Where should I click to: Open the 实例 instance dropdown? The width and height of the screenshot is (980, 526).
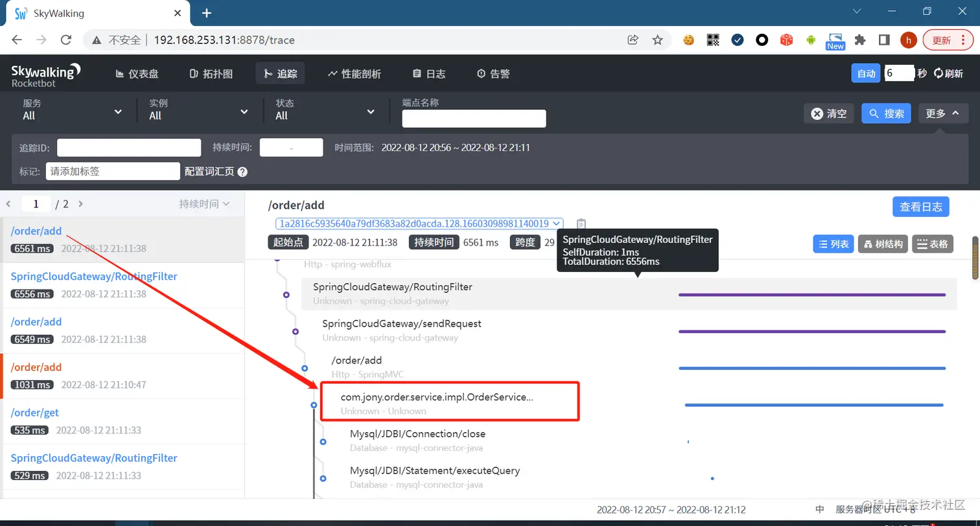[198, 110]
